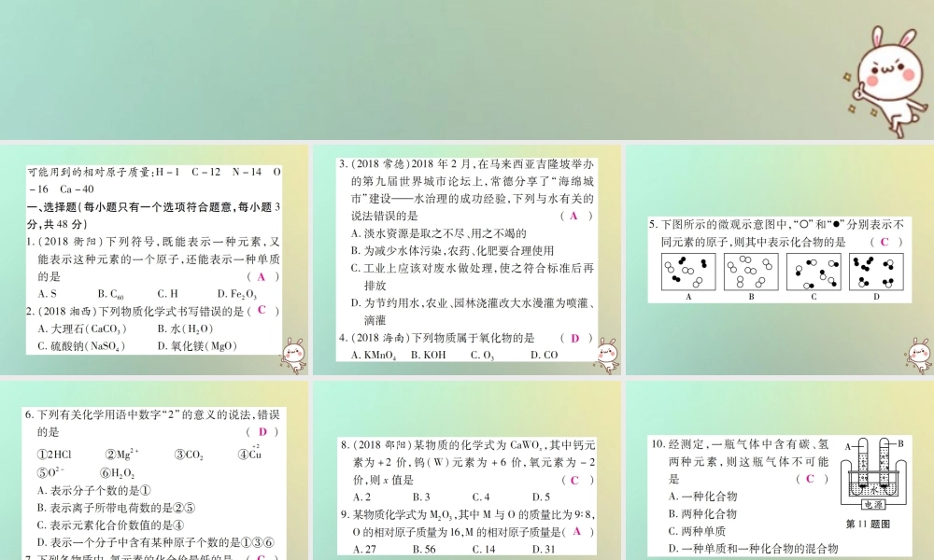Click question 1 option 'B. C60'
Screen dimensions: 934x560
click(111, 294)
